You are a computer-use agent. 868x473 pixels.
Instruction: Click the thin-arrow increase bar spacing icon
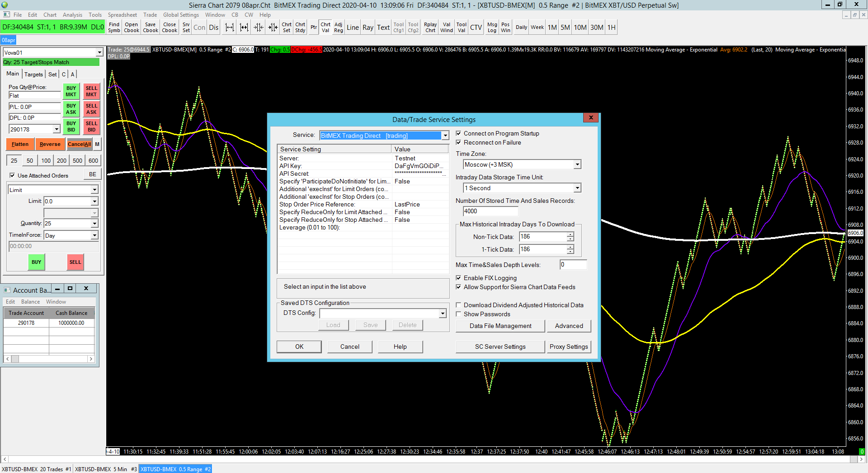[230, 28]
